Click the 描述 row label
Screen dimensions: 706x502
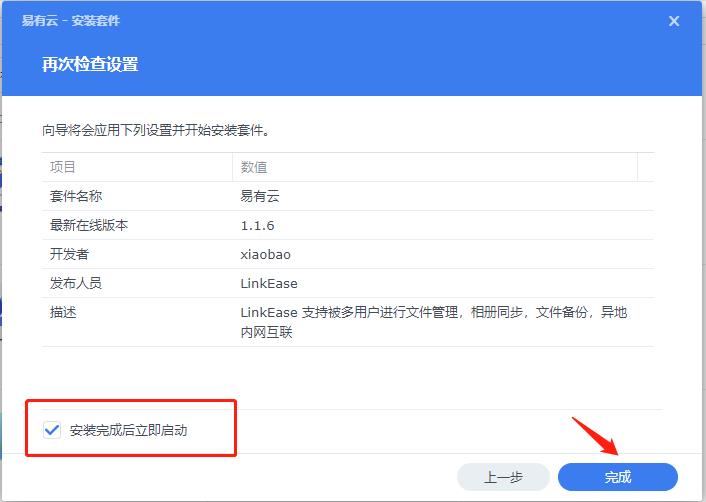pyautogui.click(x=63, y=312)
